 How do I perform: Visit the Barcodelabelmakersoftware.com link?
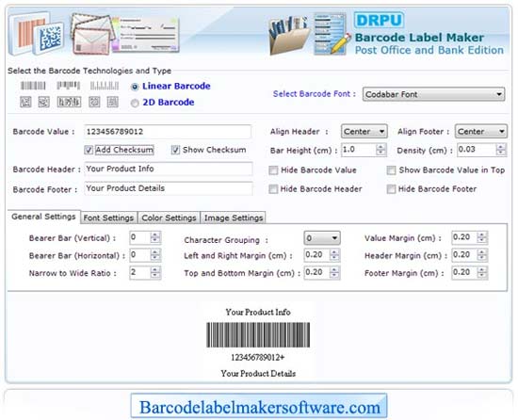click(x=259, y=407)
